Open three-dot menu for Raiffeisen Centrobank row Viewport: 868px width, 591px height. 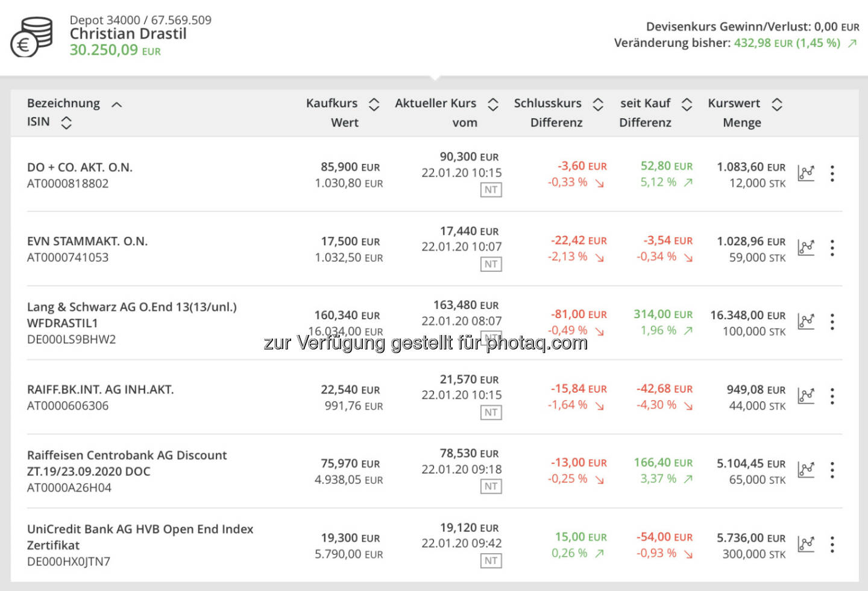coord(832,470)
